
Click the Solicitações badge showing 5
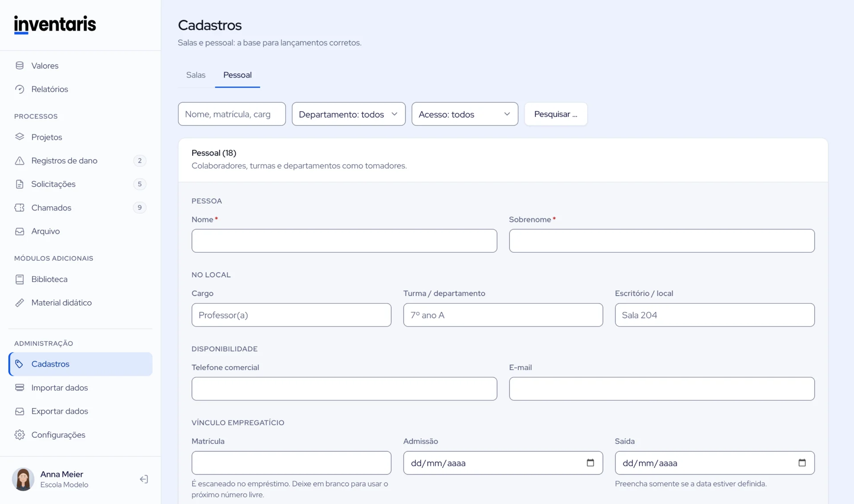(140, 184)
